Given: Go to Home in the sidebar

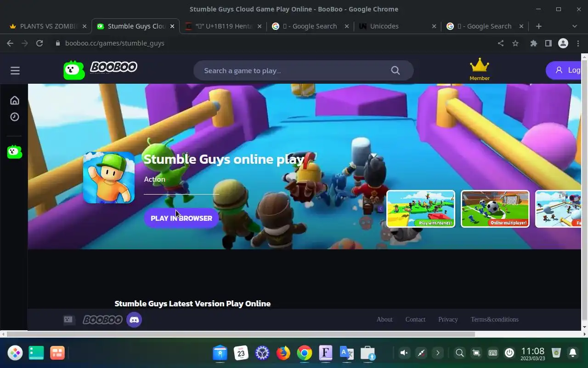Looking at the screenshot, I should click(15, 100).
